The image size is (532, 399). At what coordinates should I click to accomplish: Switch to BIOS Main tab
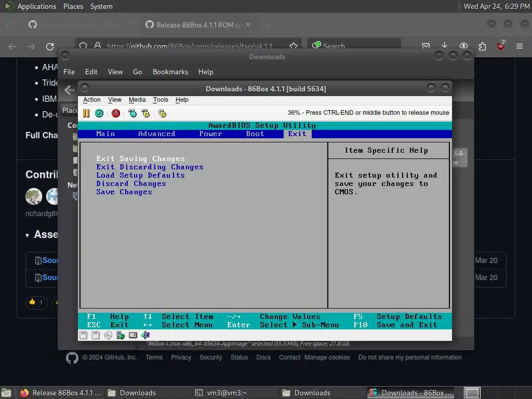click(105, 134)
